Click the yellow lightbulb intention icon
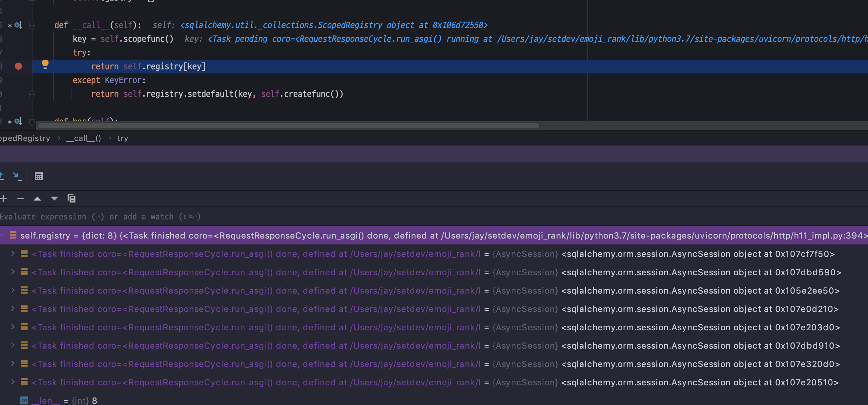 [45, 64]
